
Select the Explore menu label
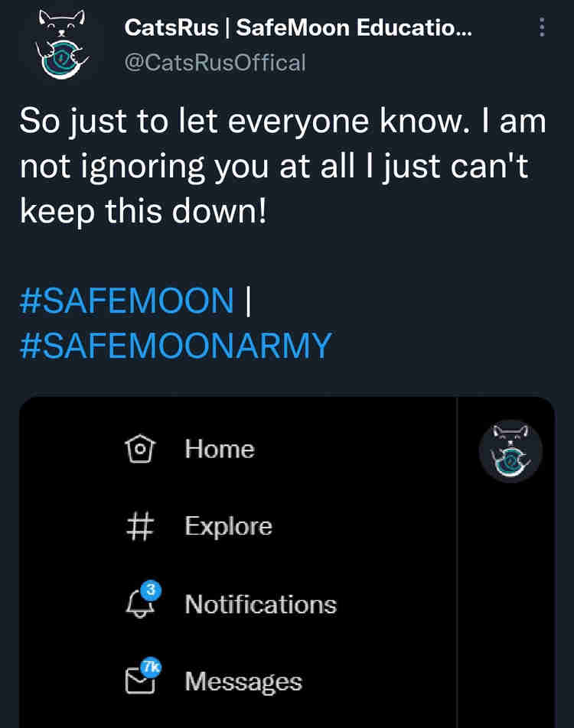228,526
